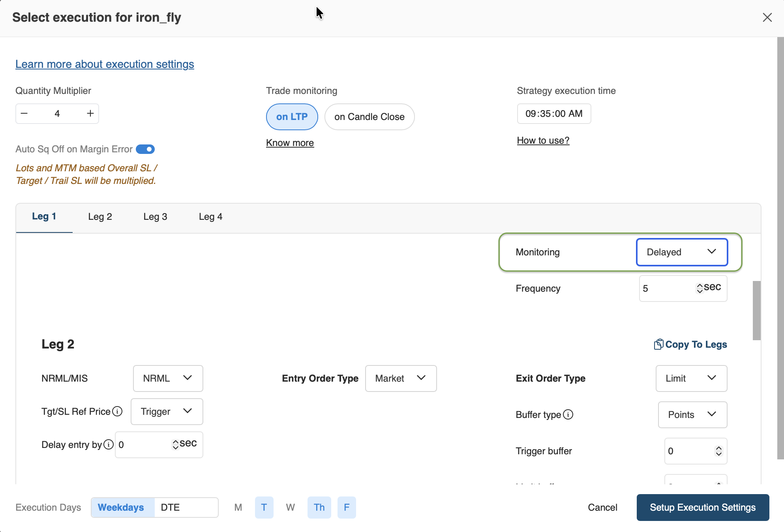Switch to Leg 3 tab
This screenshot has height=532, width=784.
click(155, 217)
